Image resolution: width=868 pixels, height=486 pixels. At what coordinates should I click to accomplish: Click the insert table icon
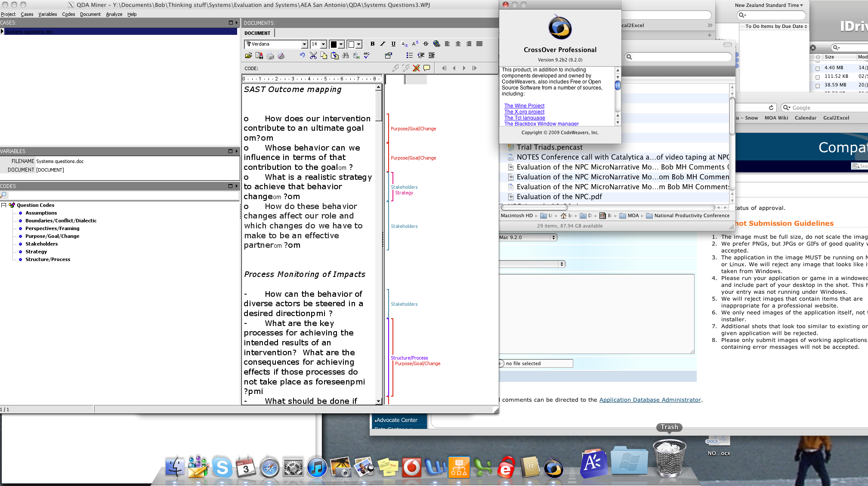389,55
